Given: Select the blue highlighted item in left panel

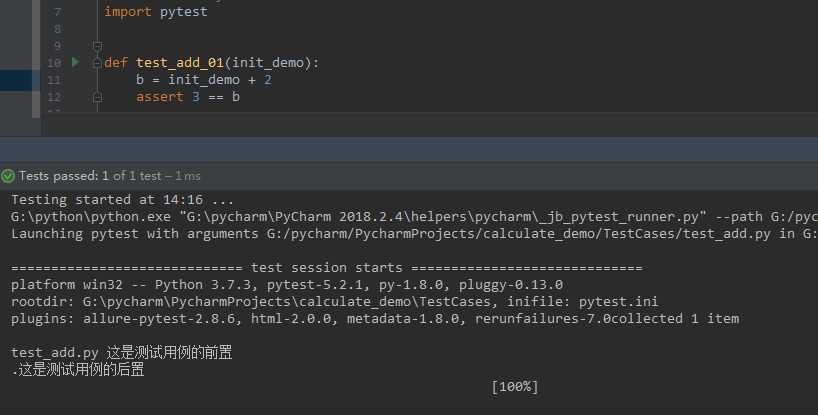Looking at the screenshot, I should 16,80.
